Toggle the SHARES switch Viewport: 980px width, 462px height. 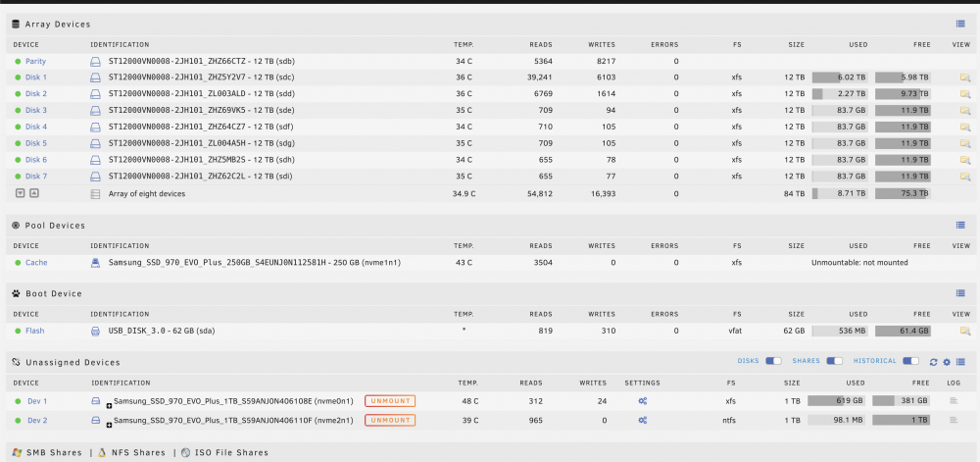834,361
